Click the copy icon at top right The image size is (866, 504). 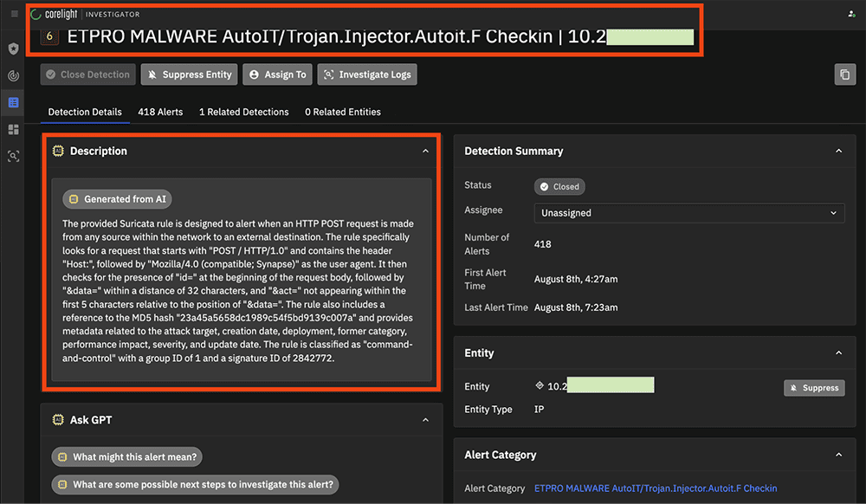pyautogui.click(x=844, y=74)
